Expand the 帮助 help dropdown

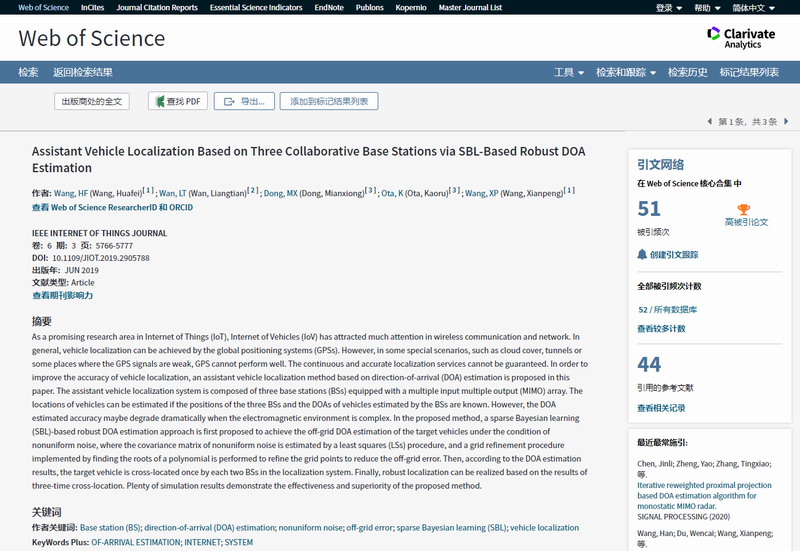pyautogui.click(x=707, y=8)
